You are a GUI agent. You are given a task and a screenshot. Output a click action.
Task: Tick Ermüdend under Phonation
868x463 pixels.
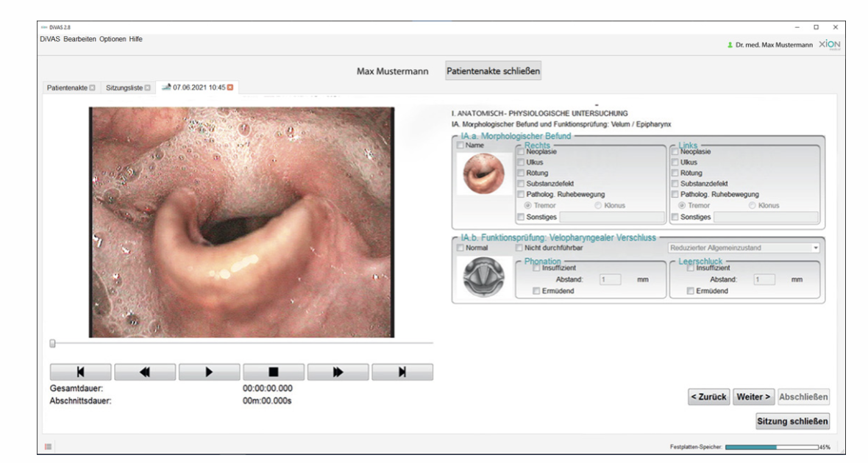tap(536, 291)
